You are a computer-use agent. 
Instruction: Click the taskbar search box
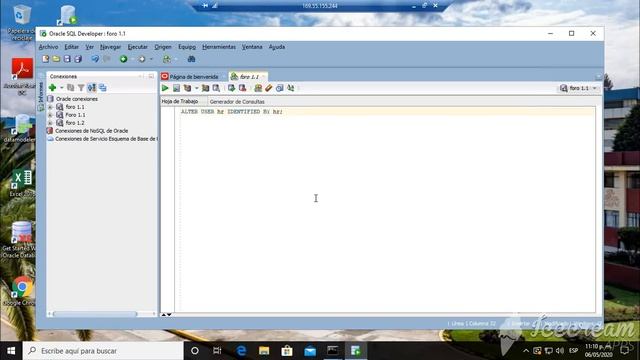[103, 351]
